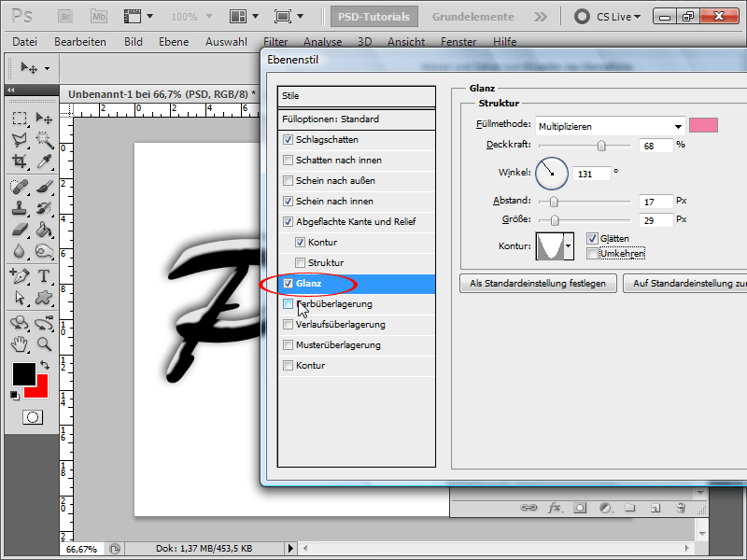
Task: Enable the Verlaufsüberlagerung checkbox
Action: point(288,324)
